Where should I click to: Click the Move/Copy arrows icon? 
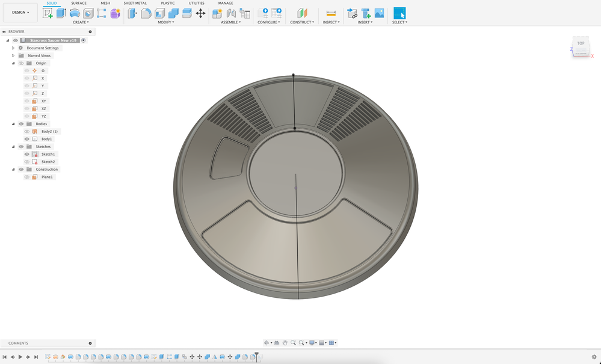pos(200,13)
